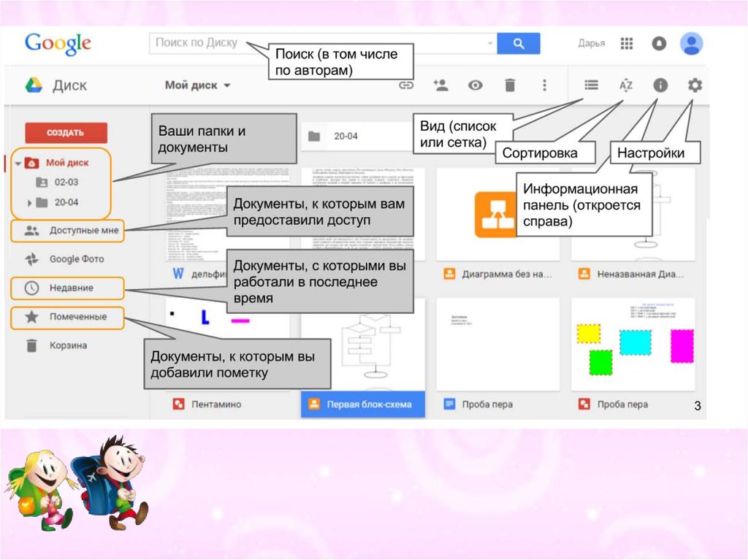Switch to list view layout
Screen dimensions: 748x560
[591, 85]
